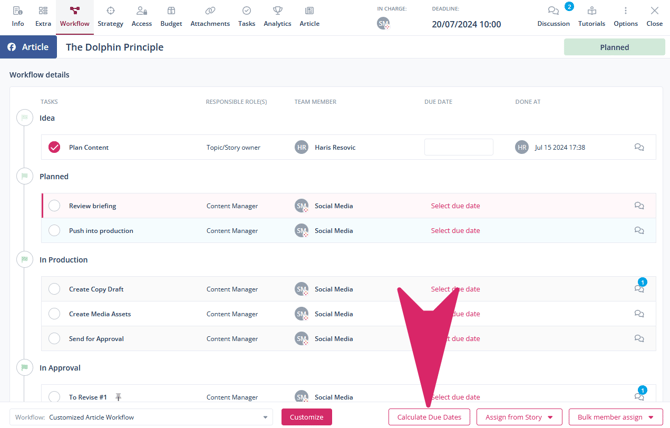Mark Review briefing task as done

click(54, 206)
